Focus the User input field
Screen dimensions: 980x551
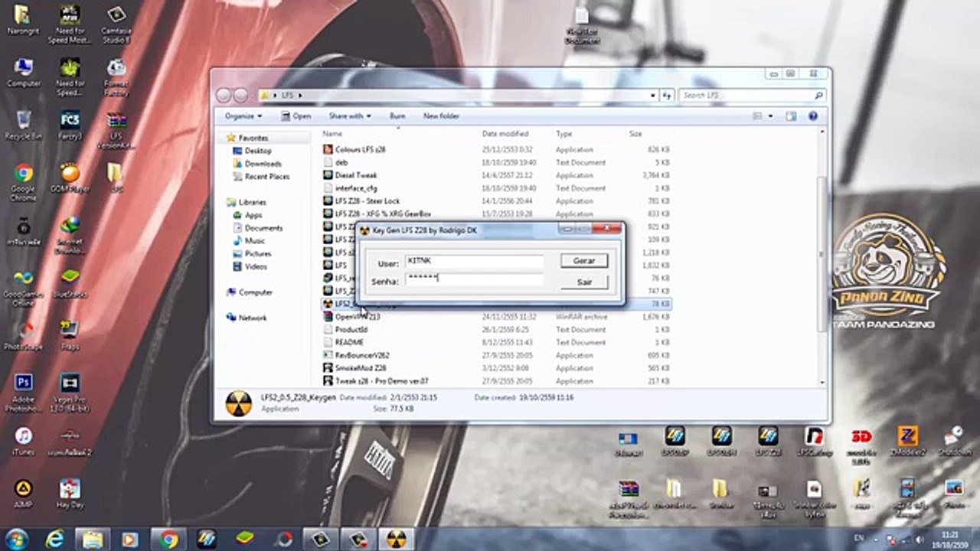tap(474, 261)
